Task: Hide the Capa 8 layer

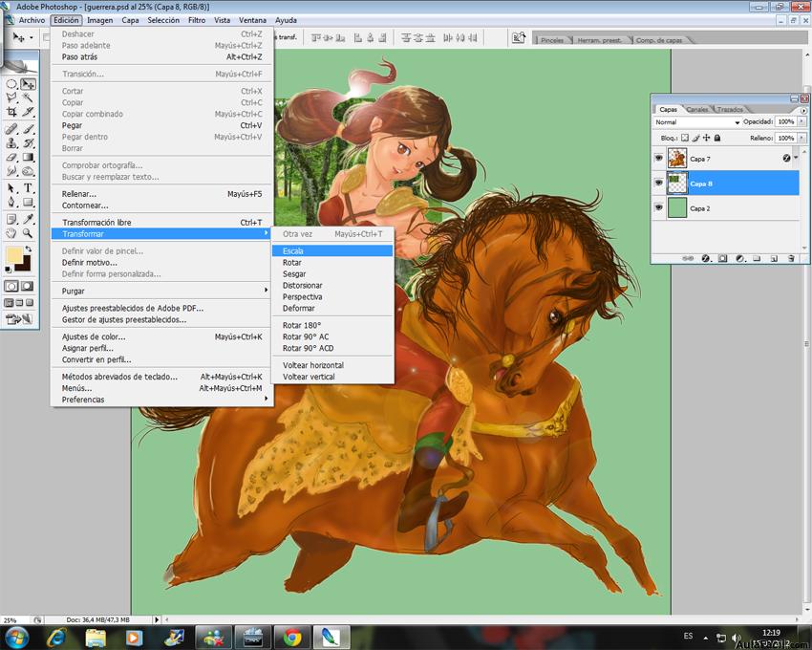Action: 659,183
